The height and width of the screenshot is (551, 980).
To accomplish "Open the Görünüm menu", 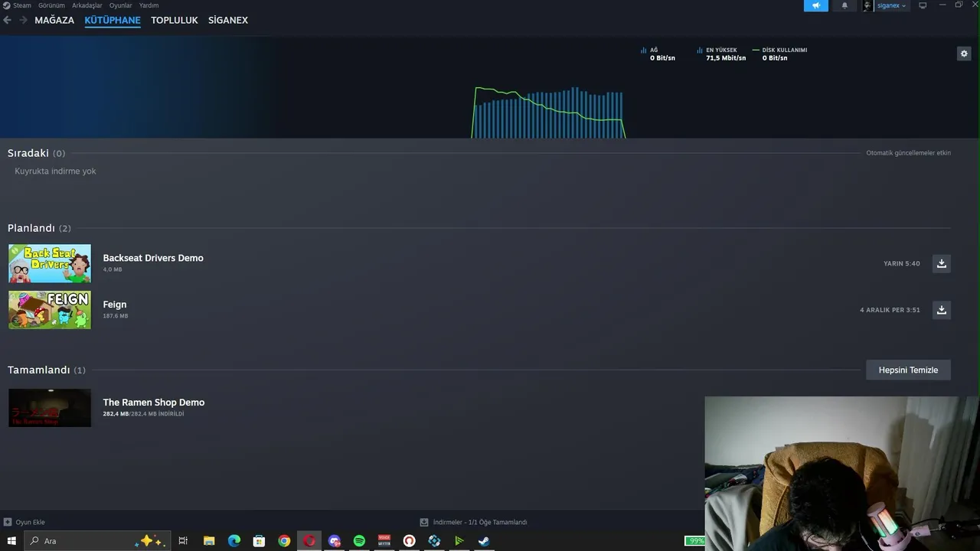I will tap(51, 5).
